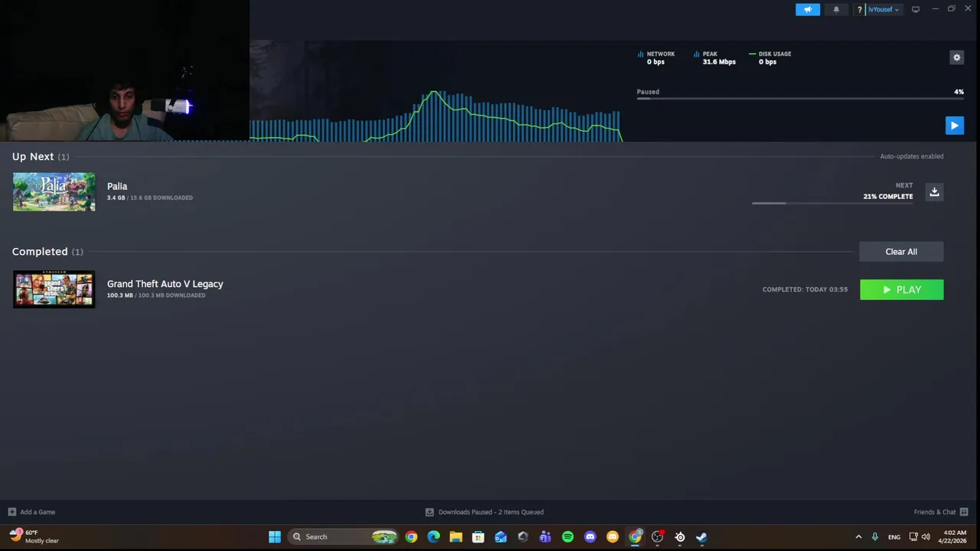Open Friends & Chat panel

[941, 512]
